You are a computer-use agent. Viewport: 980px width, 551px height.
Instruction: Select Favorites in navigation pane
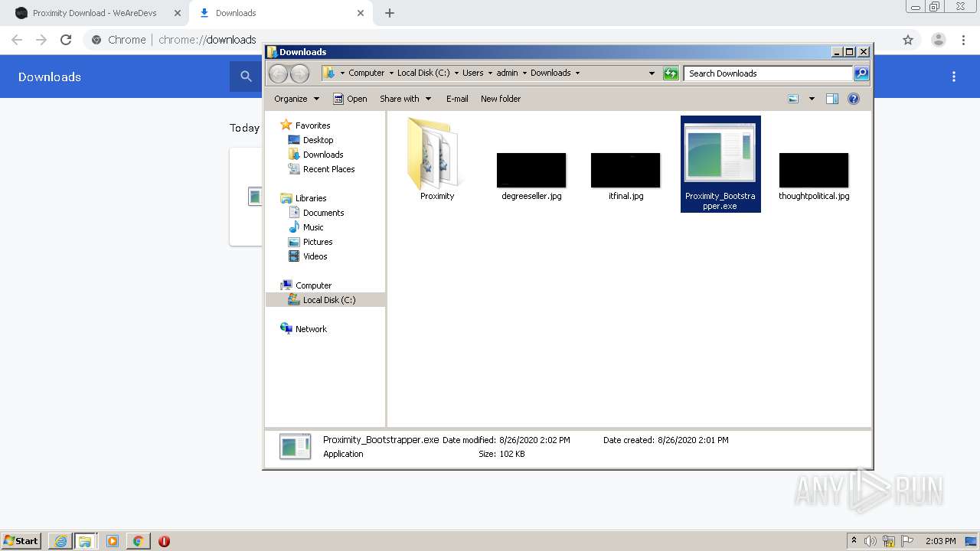pyautogui.click(x=305, y=126)
